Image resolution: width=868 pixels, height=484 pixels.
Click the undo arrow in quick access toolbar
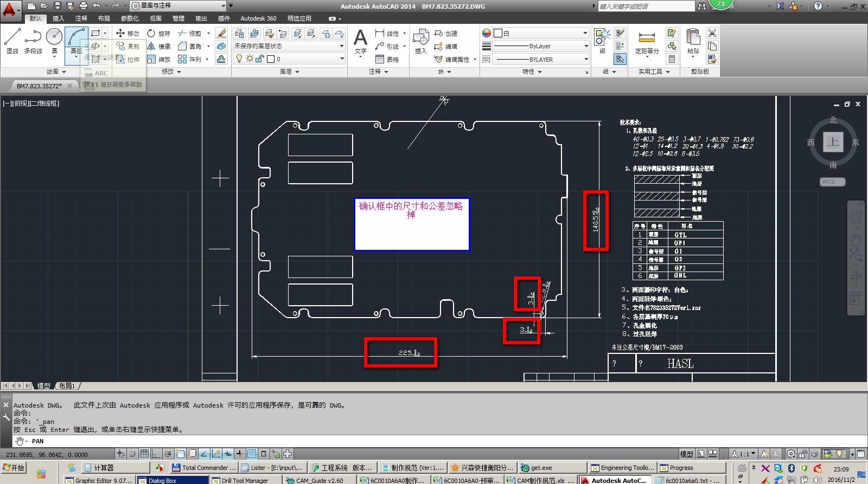[96, 5]
